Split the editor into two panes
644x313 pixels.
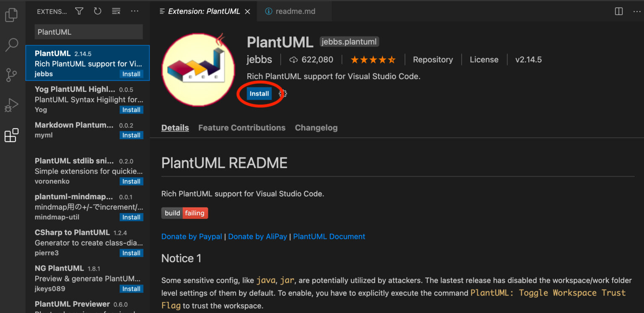[x=618, y=11]
